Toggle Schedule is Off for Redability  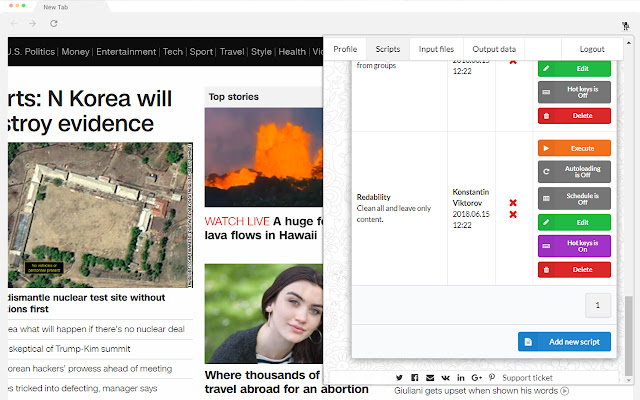coord(574,196)
